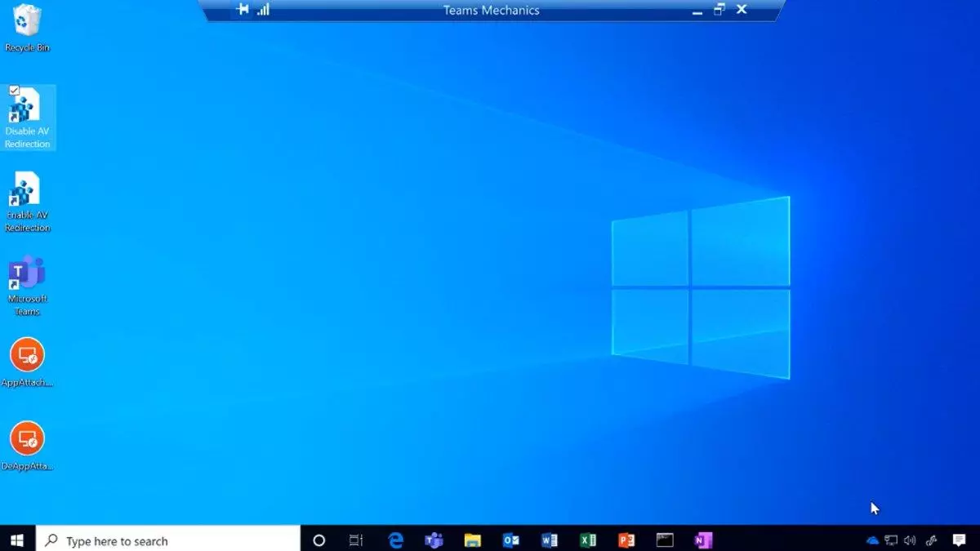Toggle the pin on the connection bar
The image size is (980, 551).
pos(242,10)
